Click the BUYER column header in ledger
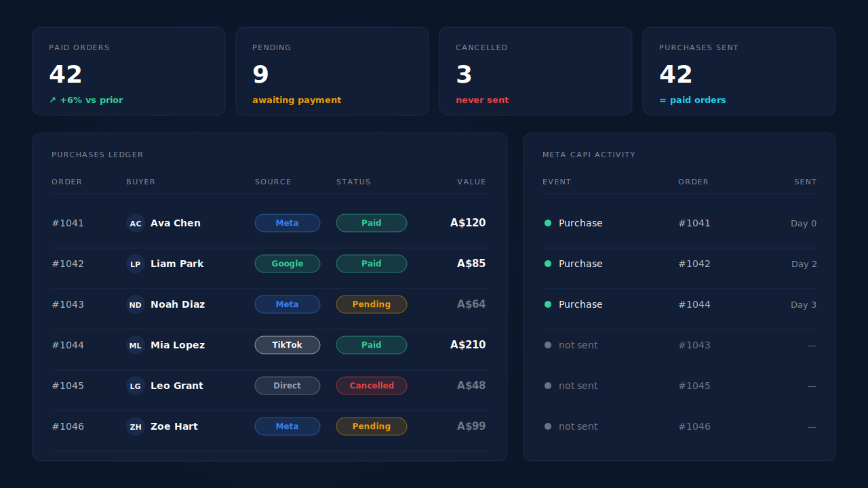The image size is (868, 488). pyautogui.click(x=141, y=182)
